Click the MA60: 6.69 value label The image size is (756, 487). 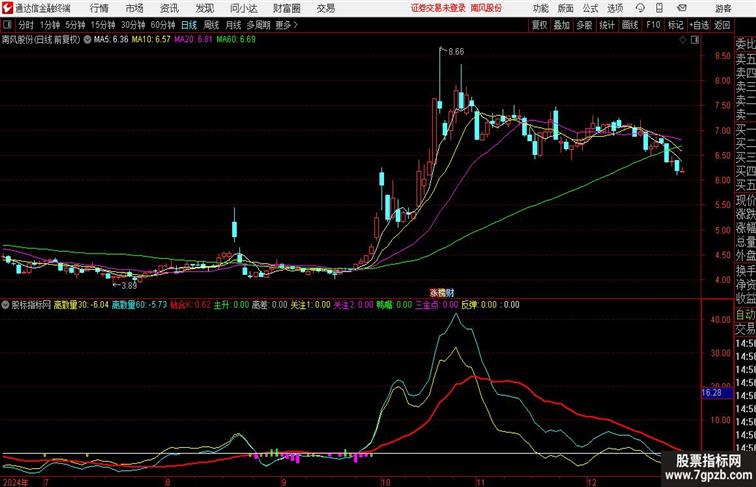pos(236,40)
